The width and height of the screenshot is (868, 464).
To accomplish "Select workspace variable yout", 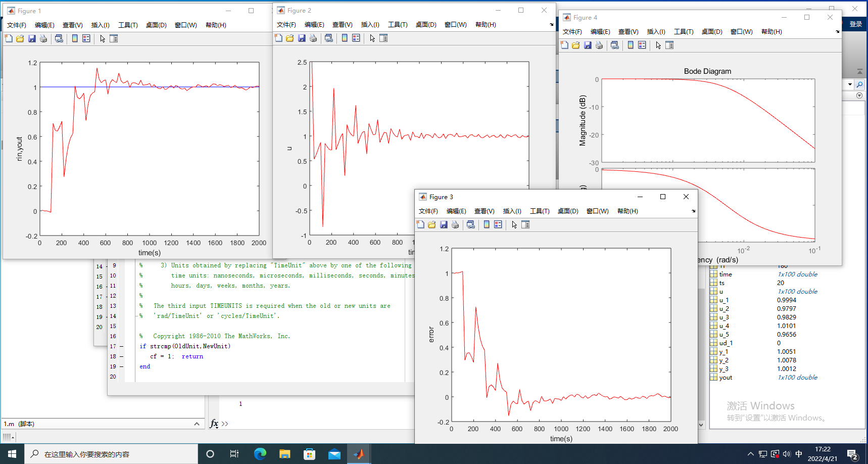I will click(x=726, y=378).
